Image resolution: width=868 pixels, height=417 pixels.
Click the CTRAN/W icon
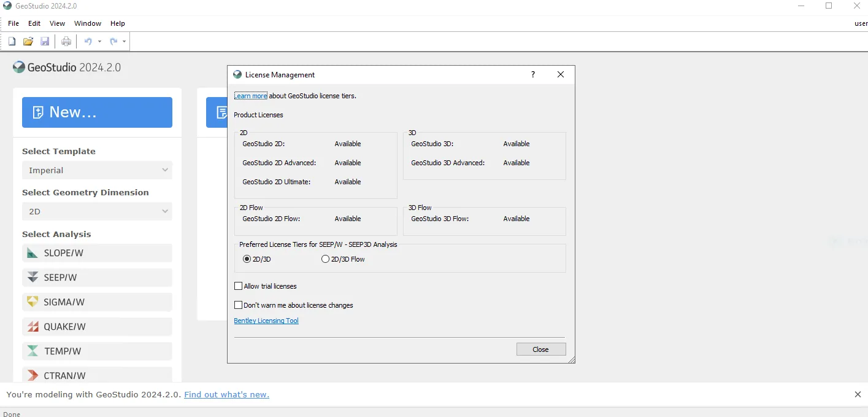pyautogui.click(x=33, y=375)
